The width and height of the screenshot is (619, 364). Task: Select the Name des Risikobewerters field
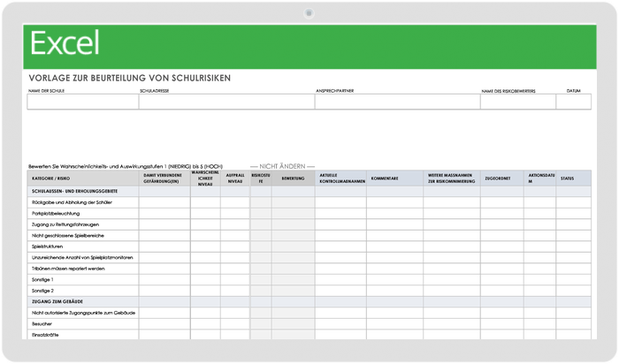tap(518, 102)
